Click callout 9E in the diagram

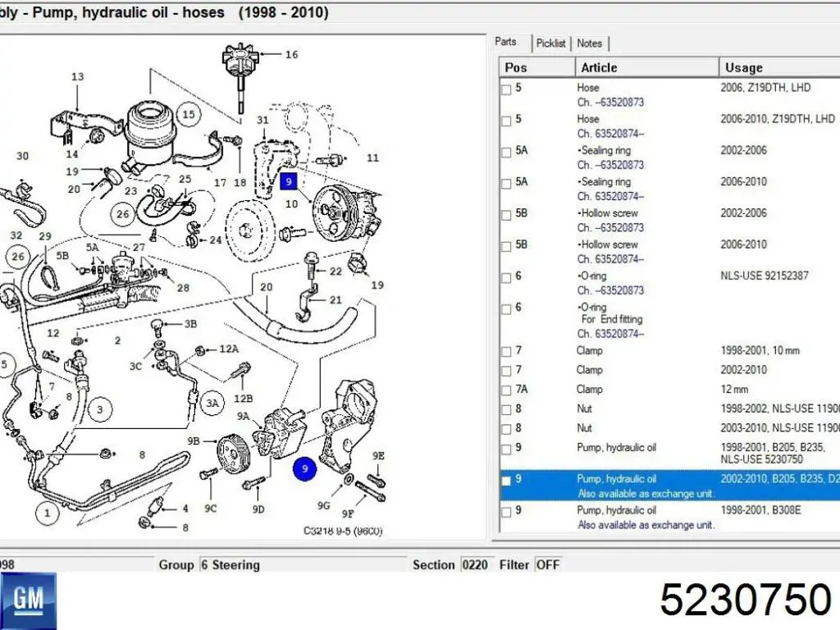click(x=378, y=456)
